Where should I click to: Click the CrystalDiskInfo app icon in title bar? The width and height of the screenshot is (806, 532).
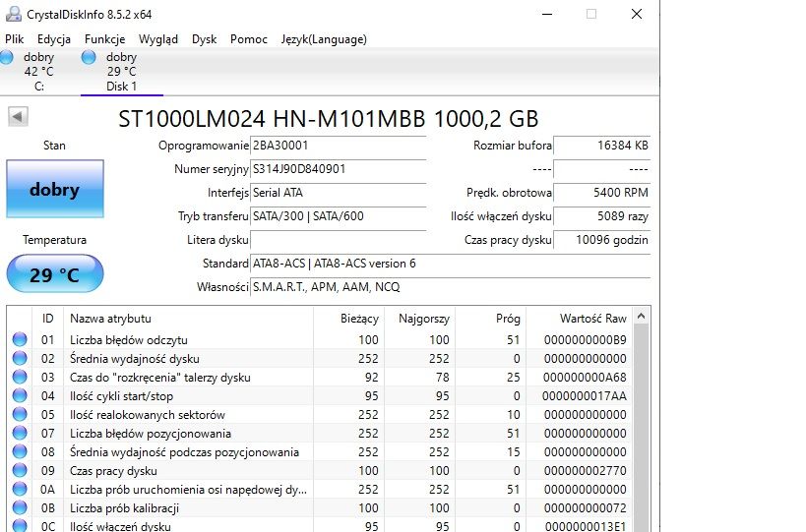(x=14, y=14)
